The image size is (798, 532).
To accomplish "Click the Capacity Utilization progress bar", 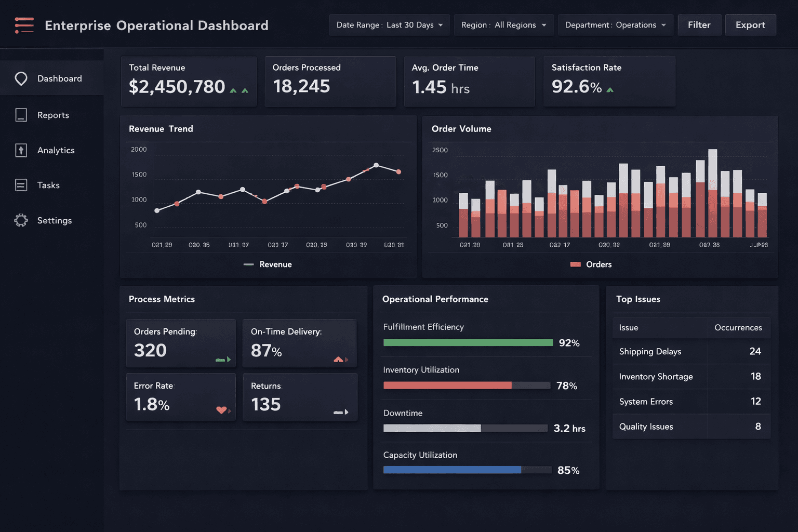I will point(468,470).
